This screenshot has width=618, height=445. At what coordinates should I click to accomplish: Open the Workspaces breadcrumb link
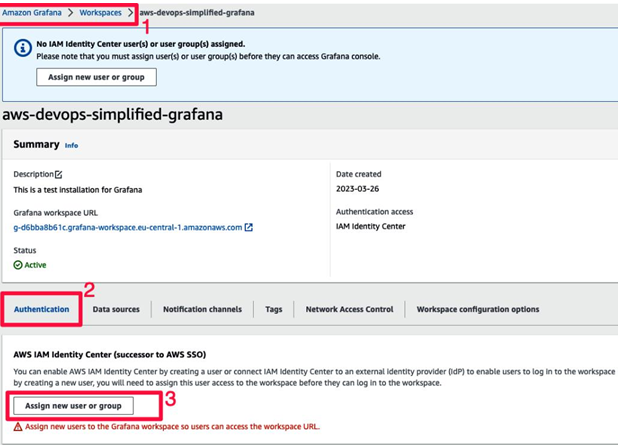click(101, 13)
